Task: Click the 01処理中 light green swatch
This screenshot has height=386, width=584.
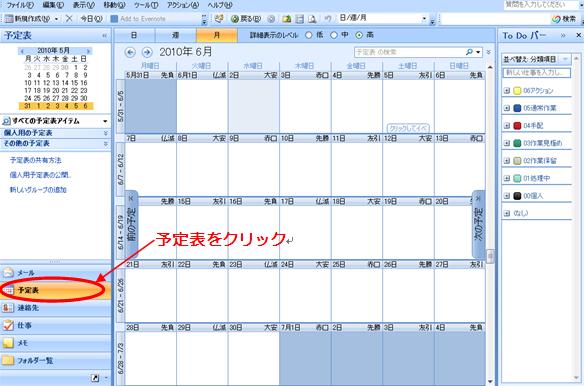Action: [517, 178]
